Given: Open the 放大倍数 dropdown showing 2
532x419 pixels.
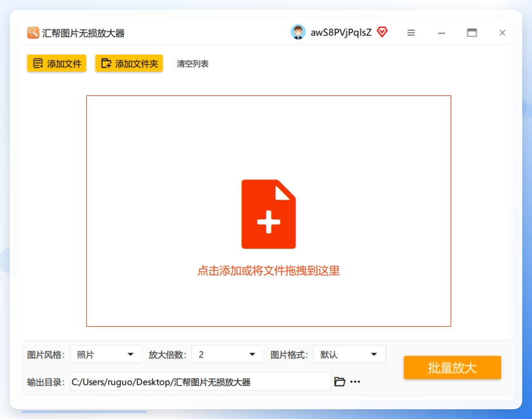Looking at the screenshot, I should (226, 354).
